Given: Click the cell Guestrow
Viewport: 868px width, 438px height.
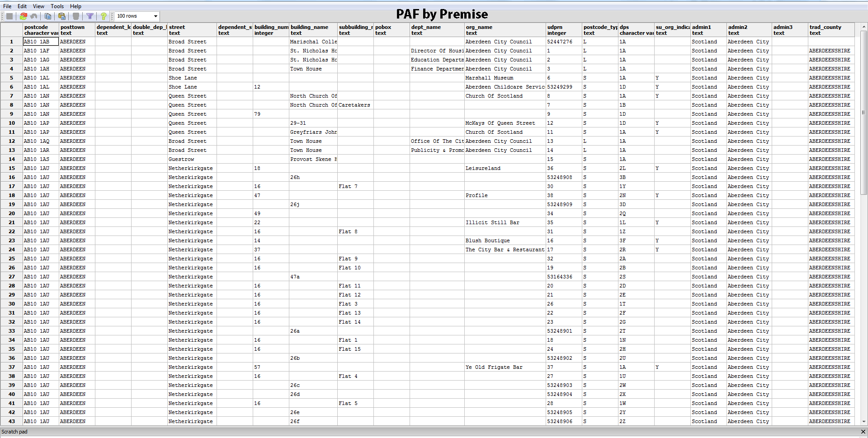Looking at the screenshot, I should [192, 159].
